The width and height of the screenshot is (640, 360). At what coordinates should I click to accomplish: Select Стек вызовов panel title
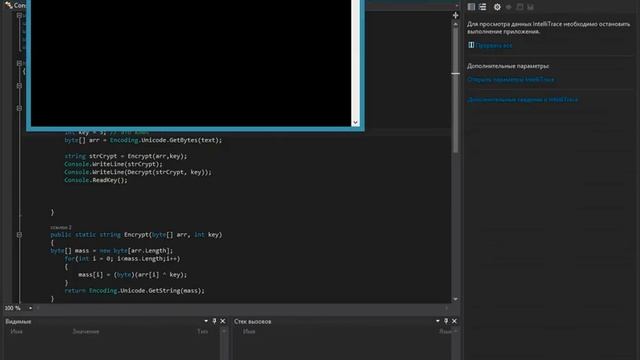pyautogui.click(x=253, y=322)
